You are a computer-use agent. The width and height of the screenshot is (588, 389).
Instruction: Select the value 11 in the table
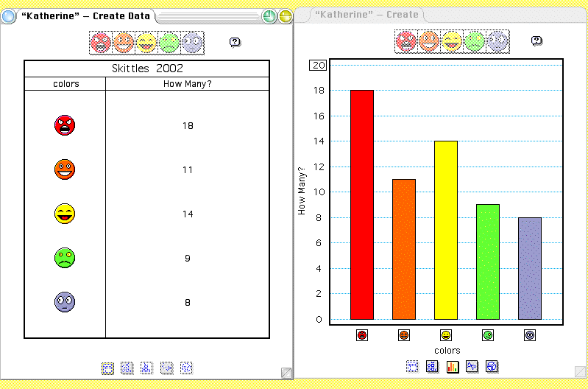click(188, 170)
